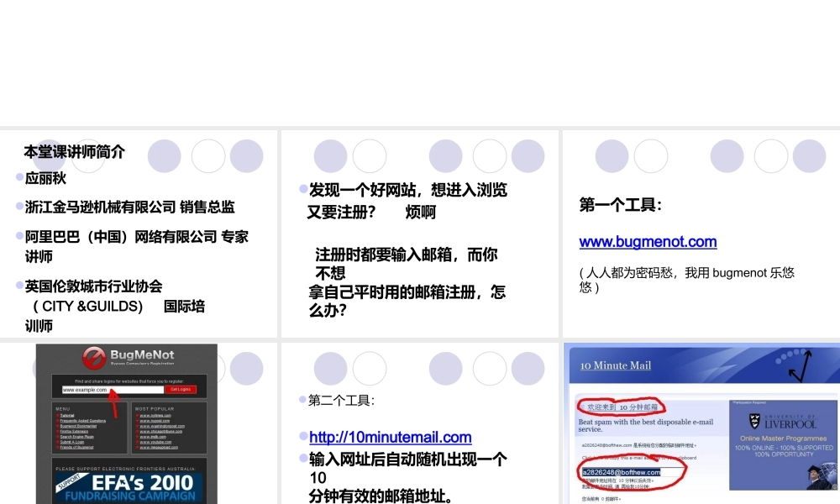Select the text 欢迎来到 10 分钟邮箱
This screenshot has width=840, height=504.
click(x=622, y=407)
